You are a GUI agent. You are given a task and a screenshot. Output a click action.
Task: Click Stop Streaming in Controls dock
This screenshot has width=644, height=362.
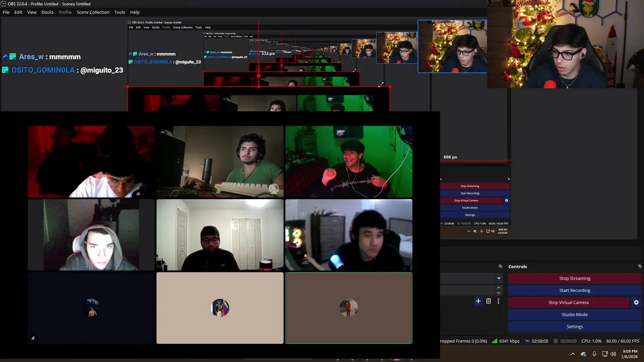click(575, 278)
